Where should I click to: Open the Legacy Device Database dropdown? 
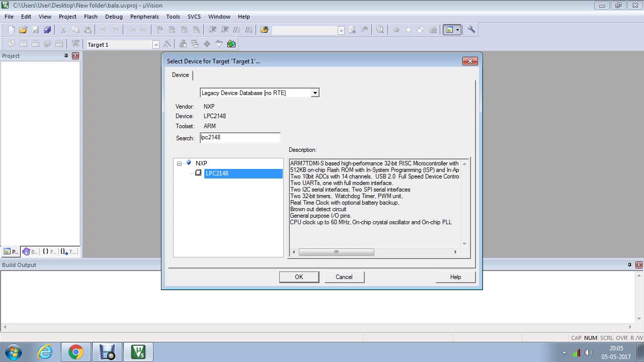(315, 93)
